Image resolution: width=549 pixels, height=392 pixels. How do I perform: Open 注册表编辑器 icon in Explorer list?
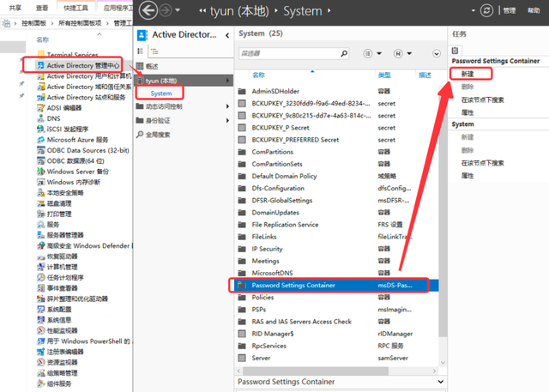pos(41,352)
